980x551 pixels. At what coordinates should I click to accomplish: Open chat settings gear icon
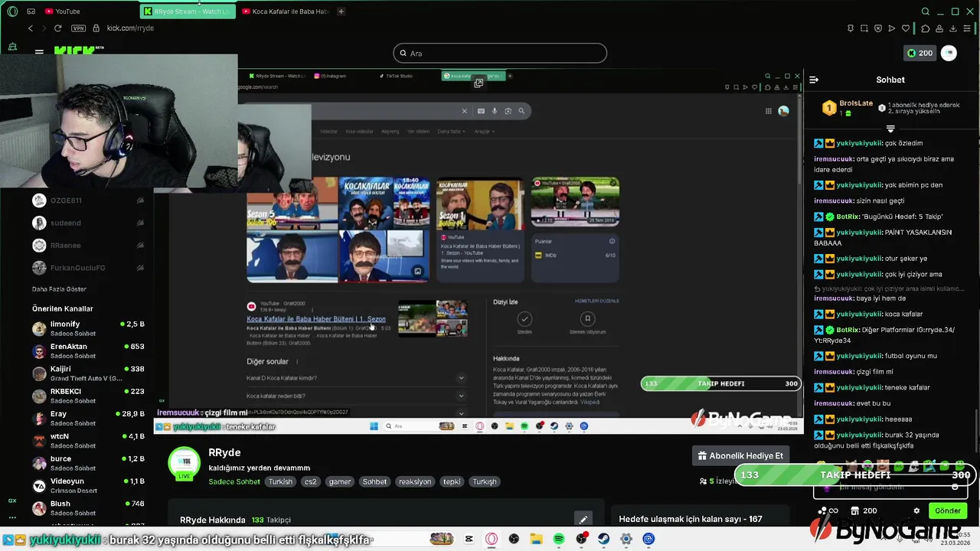tap(916, 511)
